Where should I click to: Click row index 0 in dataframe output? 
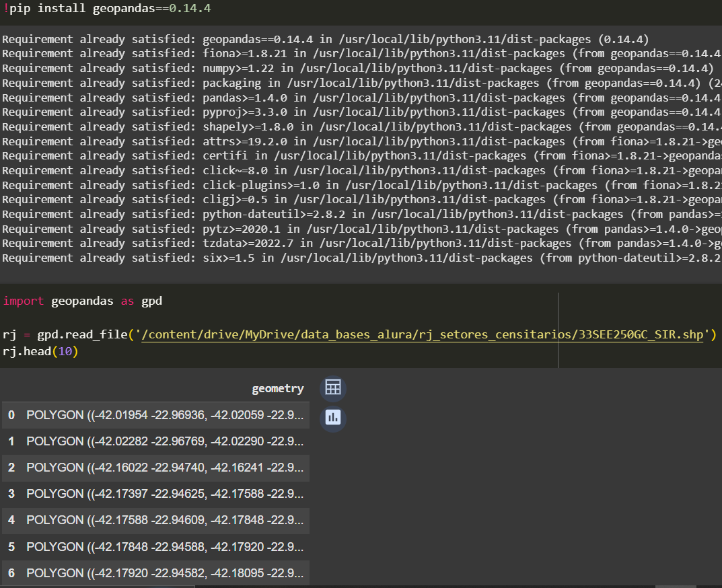point(11,415)
